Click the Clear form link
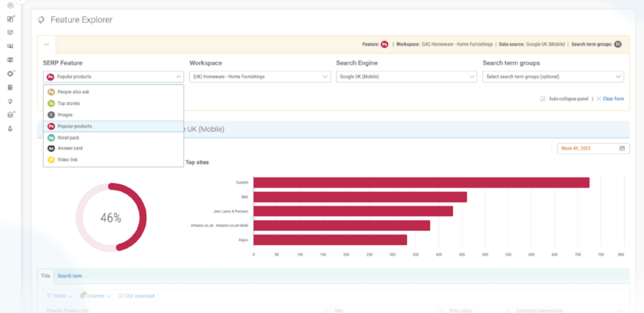Screen dimensions: 644x313 [610, 99]
